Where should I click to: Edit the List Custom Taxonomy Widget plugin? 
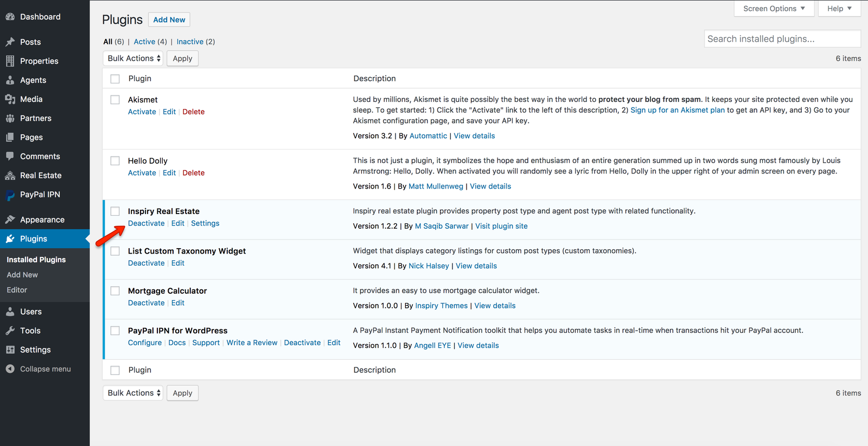[x=178, y=263]
